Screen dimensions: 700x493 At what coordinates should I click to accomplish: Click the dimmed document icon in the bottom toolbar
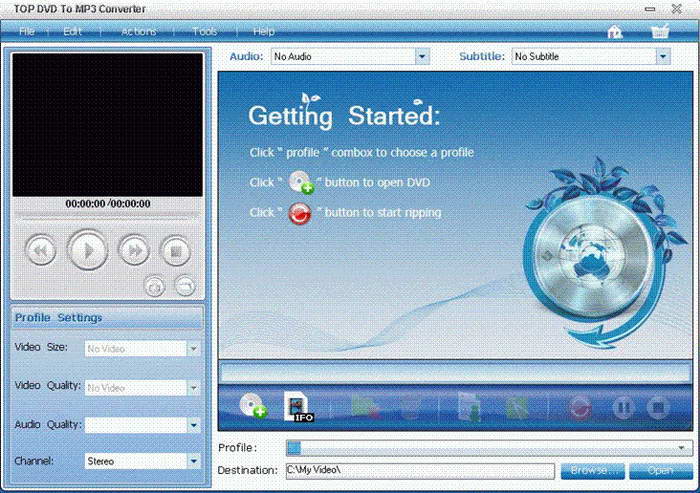(x=470, y=407)
